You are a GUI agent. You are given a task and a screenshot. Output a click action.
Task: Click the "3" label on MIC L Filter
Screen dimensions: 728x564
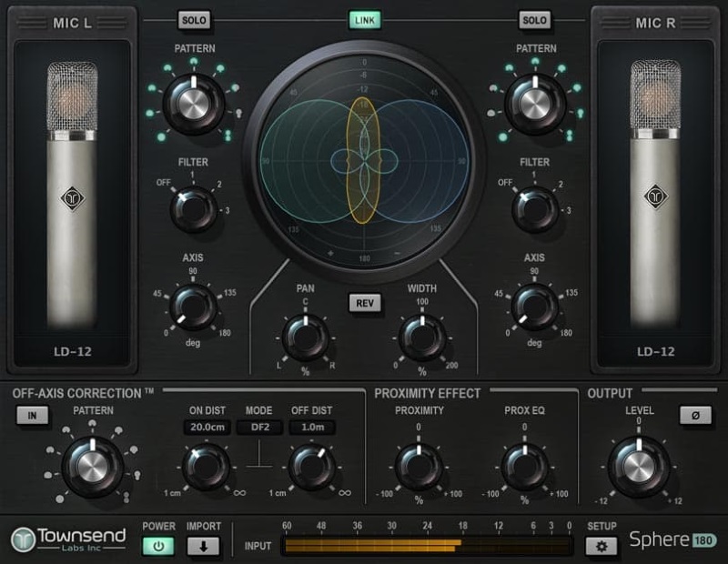[x=227, y=210]
